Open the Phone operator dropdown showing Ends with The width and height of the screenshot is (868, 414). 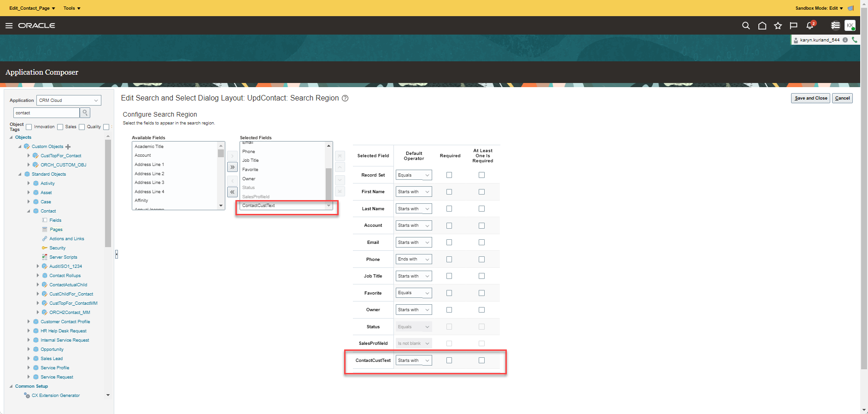pyautogui.click(x=414, y=259)
